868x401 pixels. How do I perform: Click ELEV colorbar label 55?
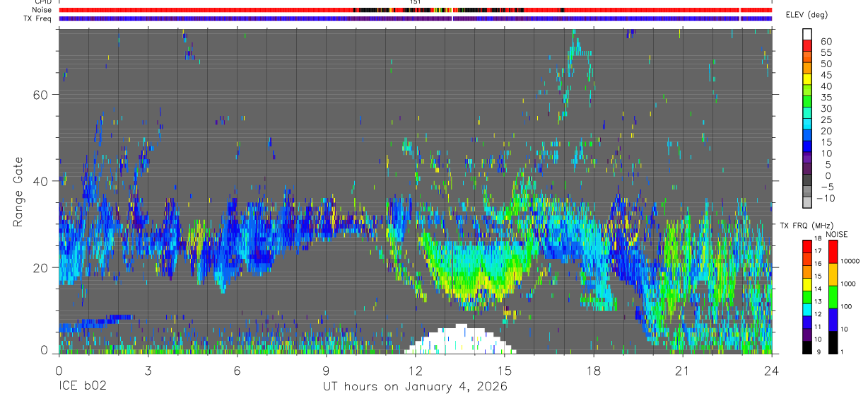click(x=826, y=53)
